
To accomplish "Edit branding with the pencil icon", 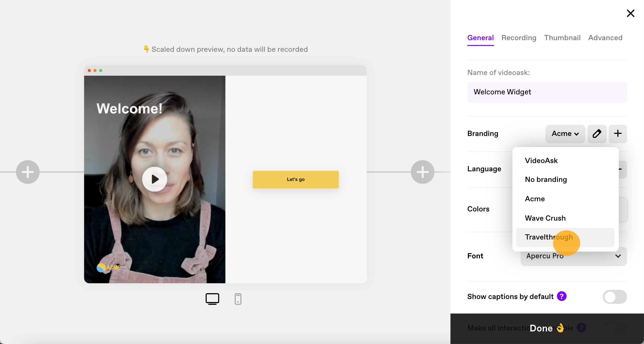I will tap(597, 134).
